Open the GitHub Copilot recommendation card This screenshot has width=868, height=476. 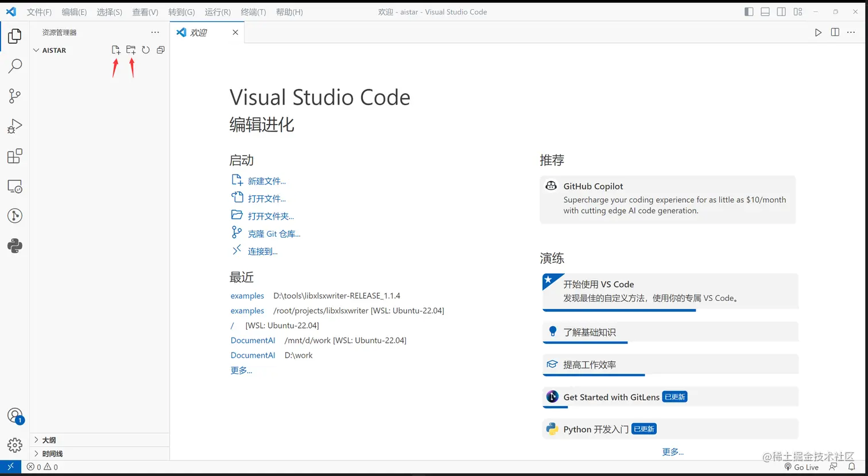[x=668, y=199]
